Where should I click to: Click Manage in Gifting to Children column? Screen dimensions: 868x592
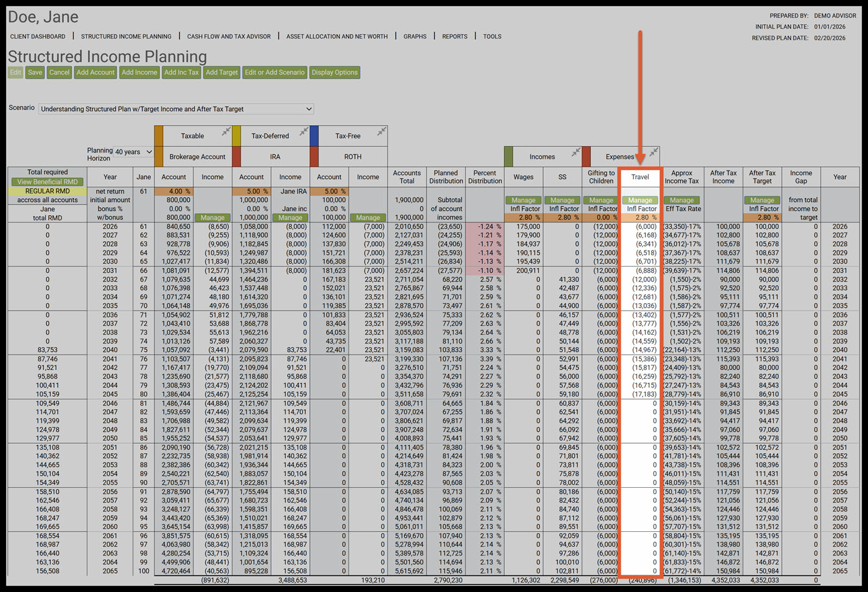[601, 200]
